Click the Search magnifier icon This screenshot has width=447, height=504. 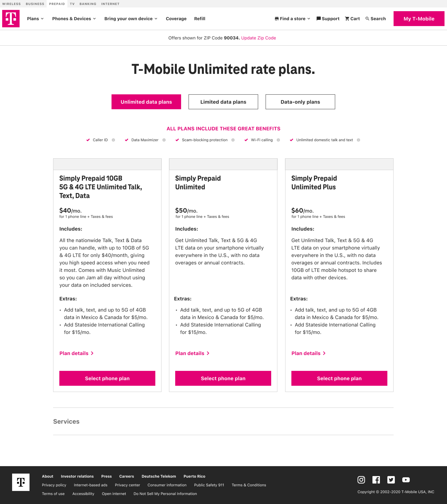click(367, 19)
